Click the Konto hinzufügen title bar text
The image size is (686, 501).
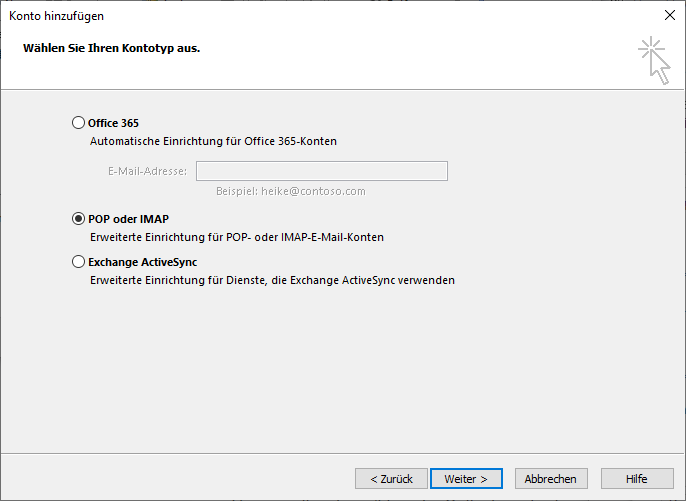pyautogui.click(x=56, y=16)
